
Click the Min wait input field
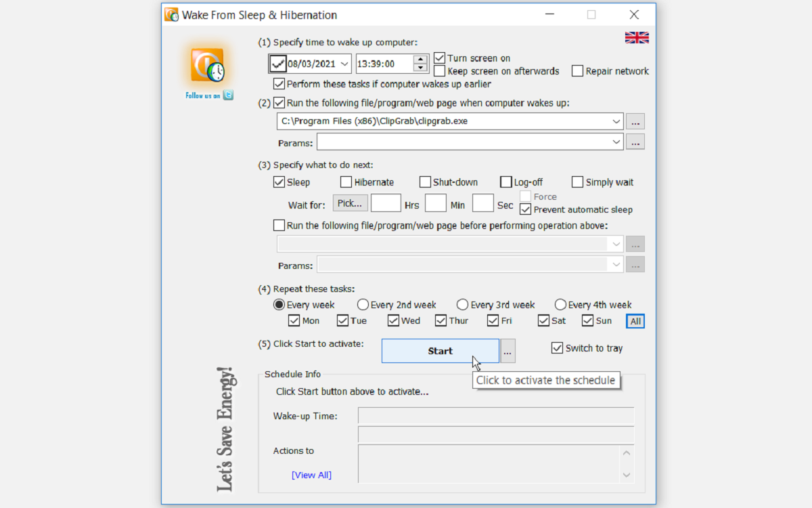436,203
